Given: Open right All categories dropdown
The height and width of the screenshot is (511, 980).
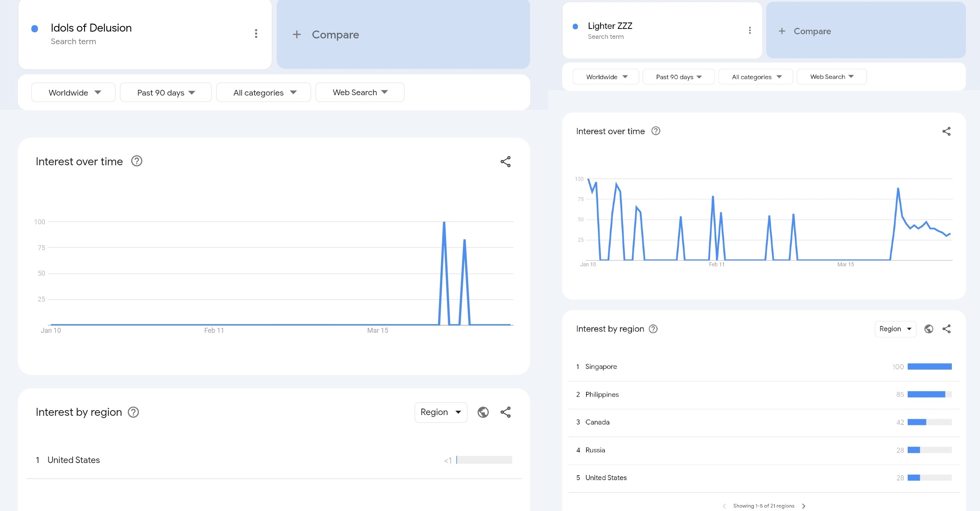Looking at the screenshot, I should (755, 77).
